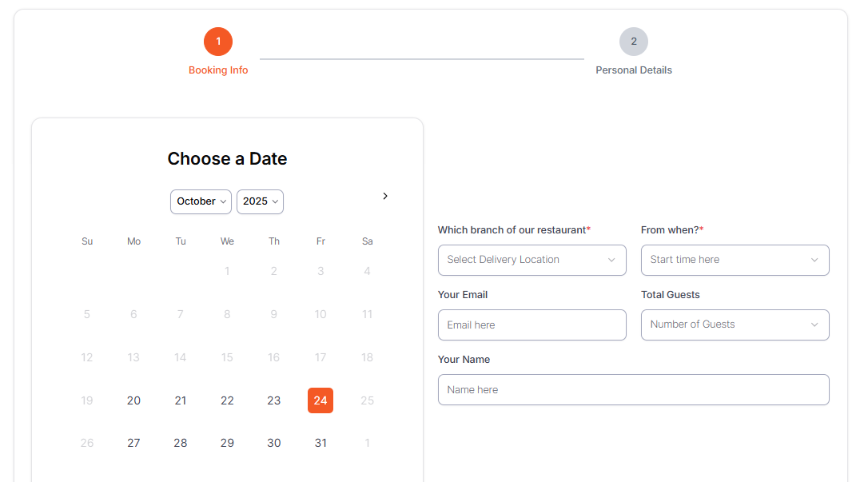The image size is (868, 482).
Task: Expand the Select Delivery Location dropdown
Action: click(532, 260)
